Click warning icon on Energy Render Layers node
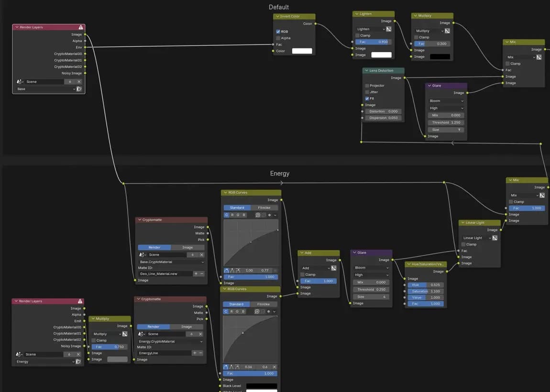The height and width of the screenshot is (392, 550). [80, 301]
